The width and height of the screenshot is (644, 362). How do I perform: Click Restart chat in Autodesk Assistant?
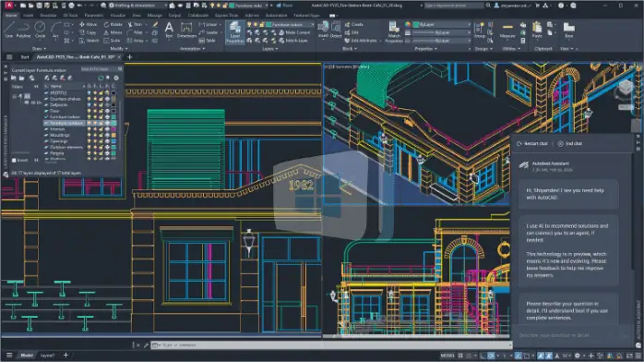[x=532, y=144]
